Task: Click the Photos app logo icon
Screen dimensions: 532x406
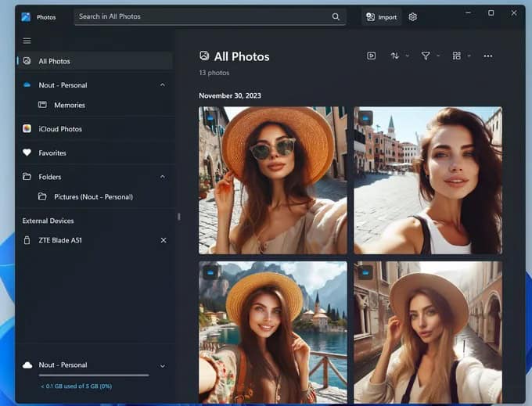Action: pos(26,17)
